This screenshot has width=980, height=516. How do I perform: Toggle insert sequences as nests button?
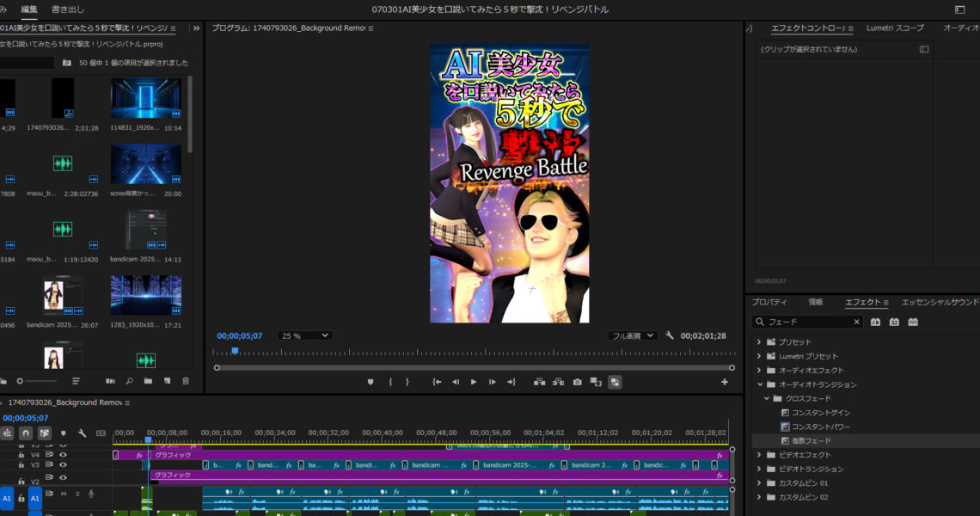[x=8, y=433]
